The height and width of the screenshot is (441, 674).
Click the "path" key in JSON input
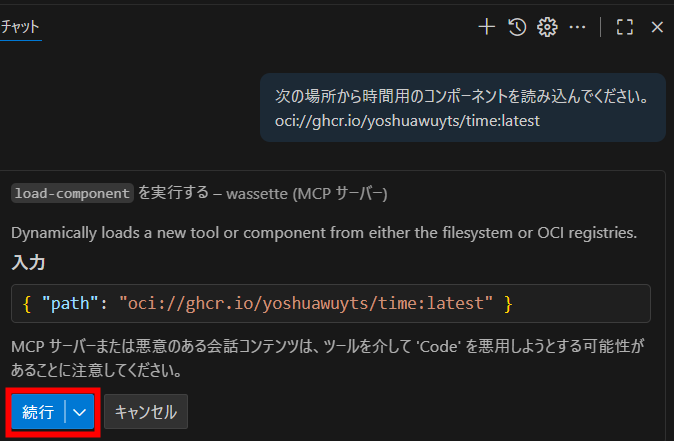coord(66,303)
